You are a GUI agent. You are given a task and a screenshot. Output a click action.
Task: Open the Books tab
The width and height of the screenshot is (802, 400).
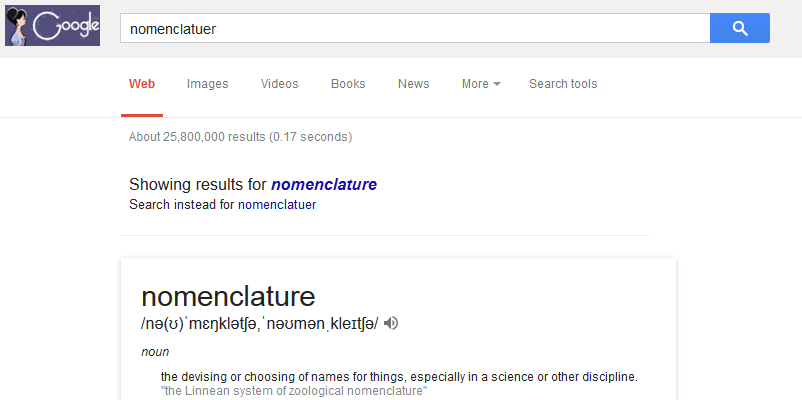348,84
